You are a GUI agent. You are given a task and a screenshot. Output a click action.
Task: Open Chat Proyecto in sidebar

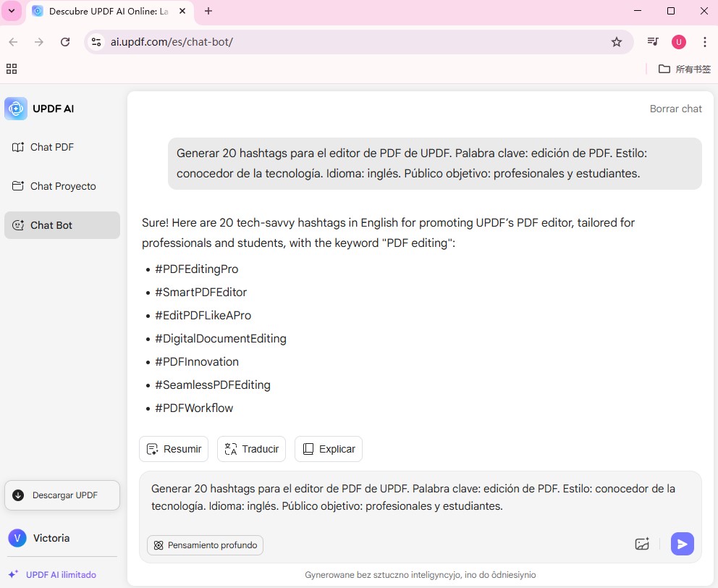click(62, 186)
